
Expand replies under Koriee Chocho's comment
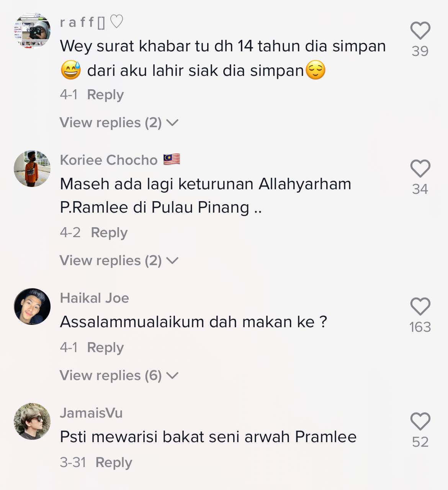[119, 261]
